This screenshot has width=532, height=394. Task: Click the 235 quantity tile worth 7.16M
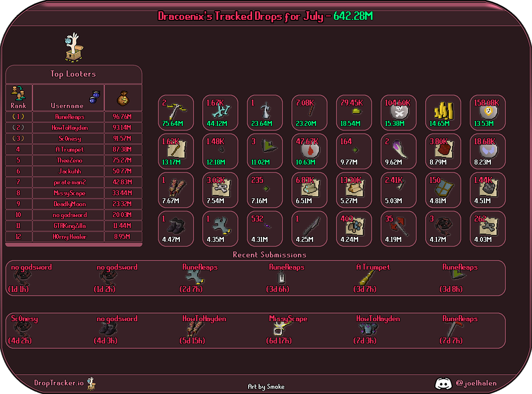click(265, 190)
